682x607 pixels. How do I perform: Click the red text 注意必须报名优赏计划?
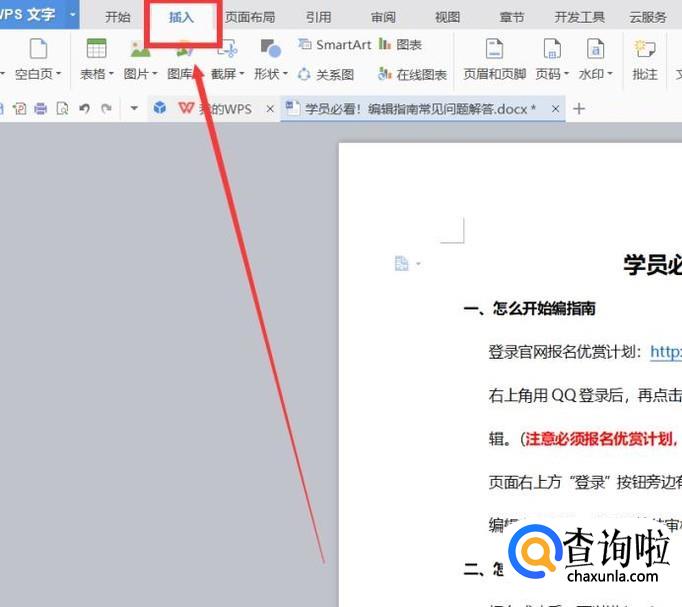pyautogui.click(x=599, y=439)
